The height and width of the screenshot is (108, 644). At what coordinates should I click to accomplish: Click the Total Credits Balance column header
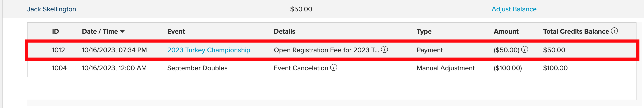click(x=576, y=31)
